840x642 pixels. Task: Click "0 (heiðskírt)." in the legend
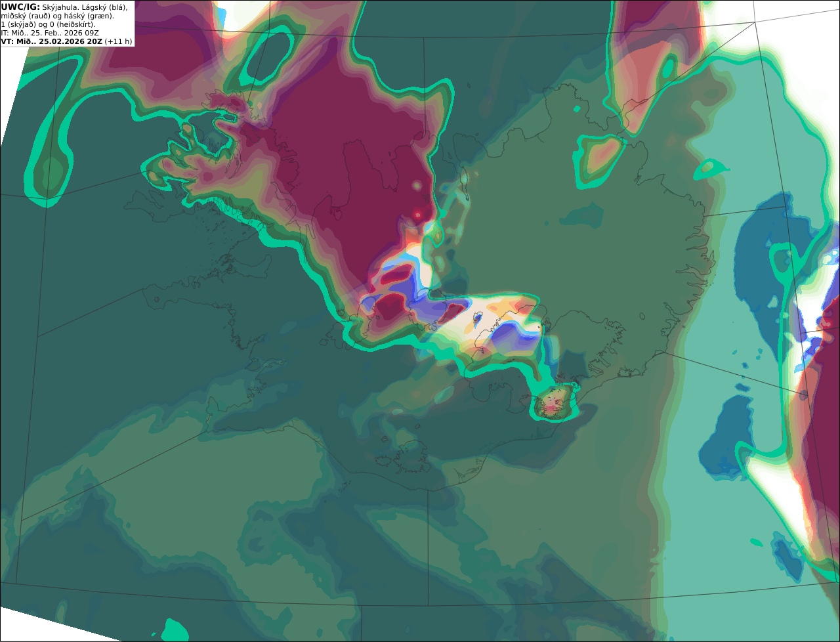[72, 24]
